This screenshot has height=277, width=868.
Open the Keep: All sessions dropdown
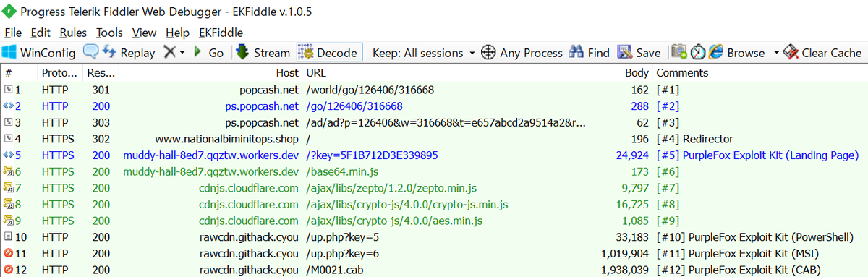tap(423, 53)
